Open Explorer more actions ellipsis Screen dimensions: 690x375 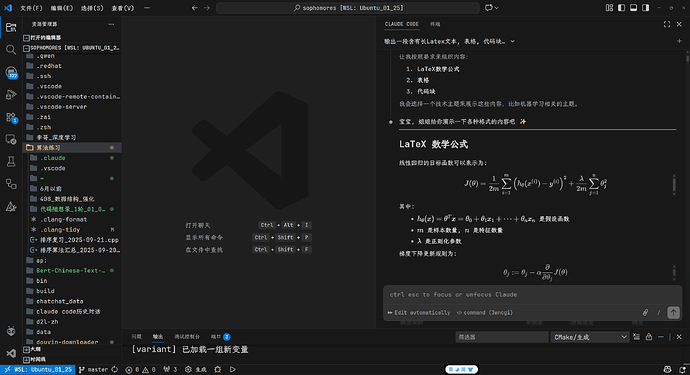[x=111, y=24]
